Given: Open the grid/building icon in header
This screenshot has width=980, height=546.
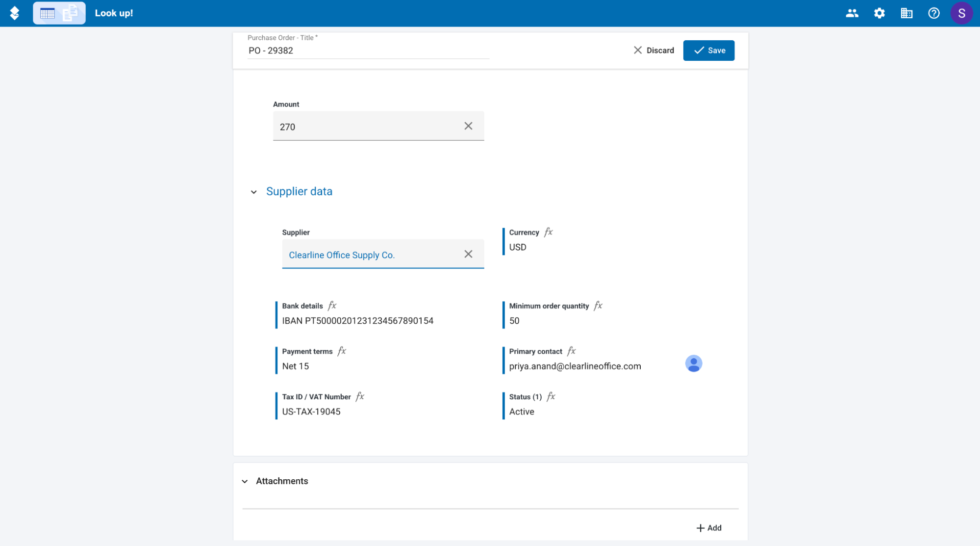Looking at the screenshot, I should [x=906, y=13].
